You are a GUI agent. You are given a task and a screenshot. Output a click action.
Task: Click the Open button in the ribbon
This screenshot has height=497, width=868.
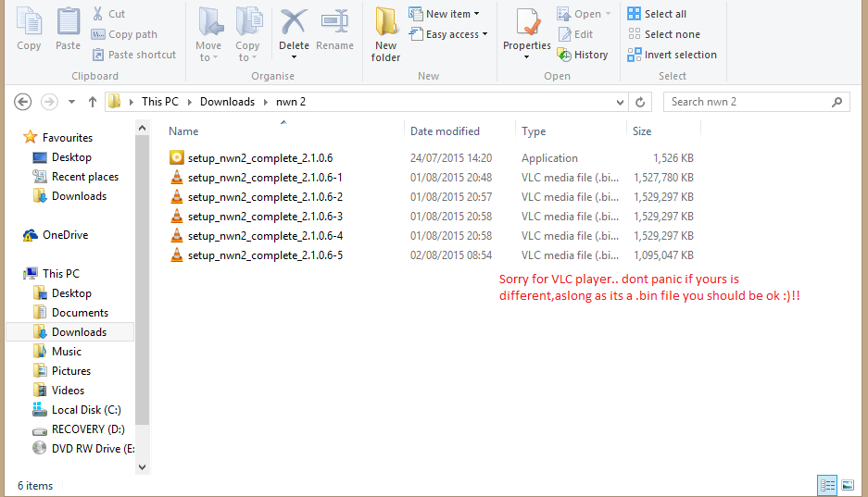[x=584, y=14]
